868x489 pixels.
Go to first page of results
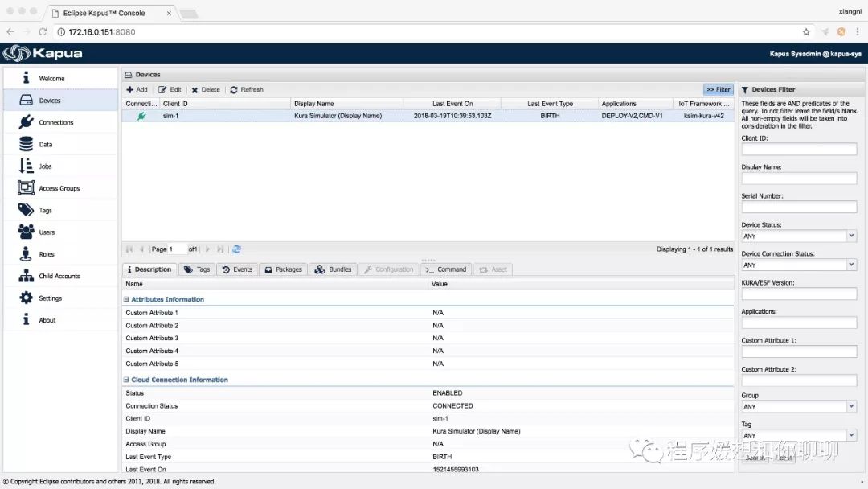[x=129, y=249]
